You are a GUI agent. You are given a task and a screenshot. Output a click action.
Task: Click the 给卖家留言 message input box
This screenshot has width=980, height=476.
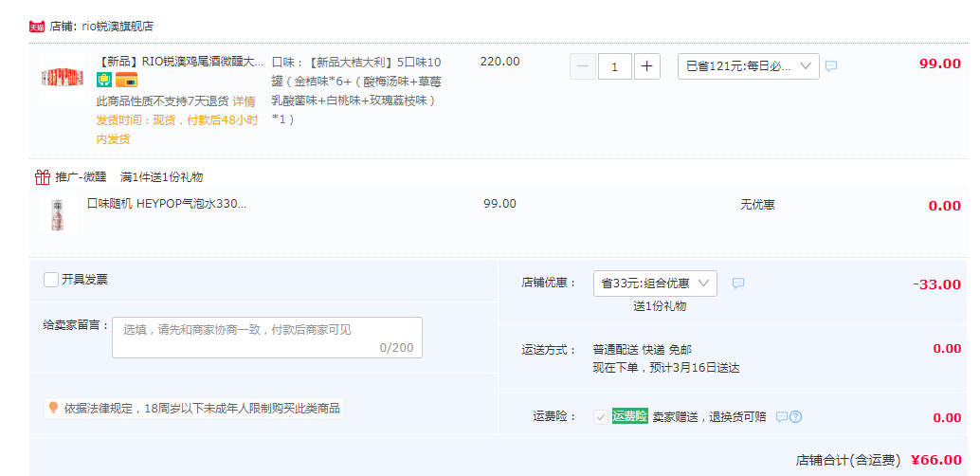pos(267,338)
